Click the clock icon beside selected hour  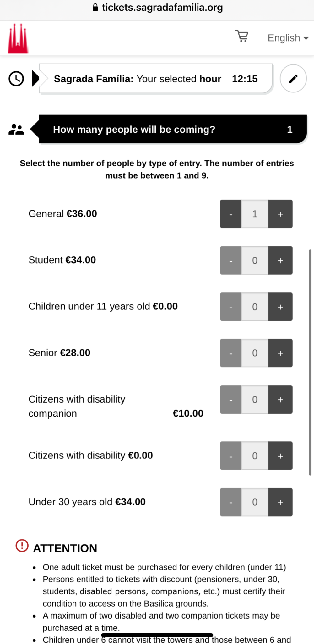click(16, 79)
